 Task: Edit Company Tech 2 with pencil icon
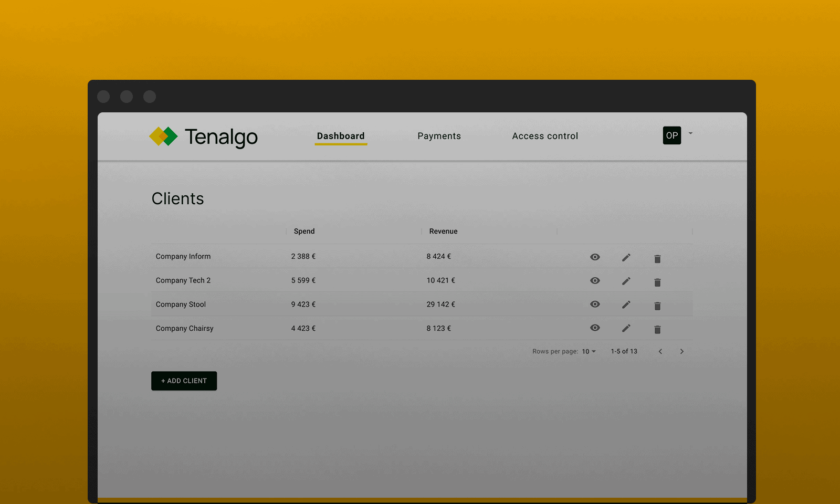pos(626,281)
